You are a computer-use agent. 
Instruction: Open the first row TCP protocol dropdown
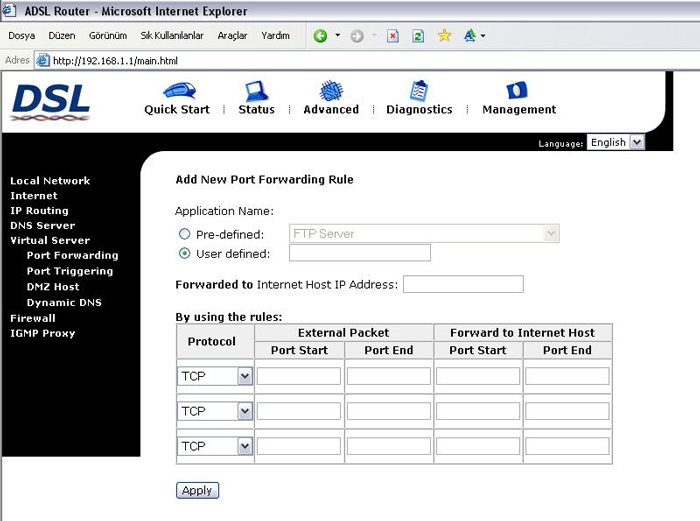tap(215, 376)
